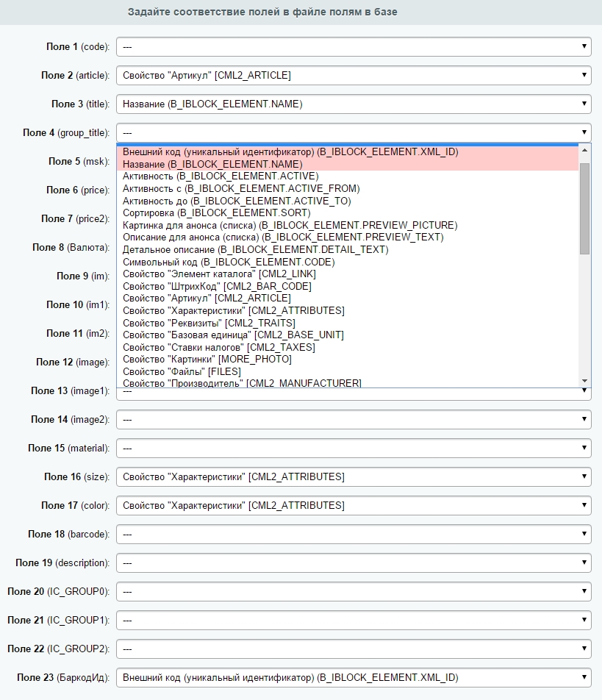Expand the Поле 19 (description) dropdown

pyautogui.click(x=353, y=562)
